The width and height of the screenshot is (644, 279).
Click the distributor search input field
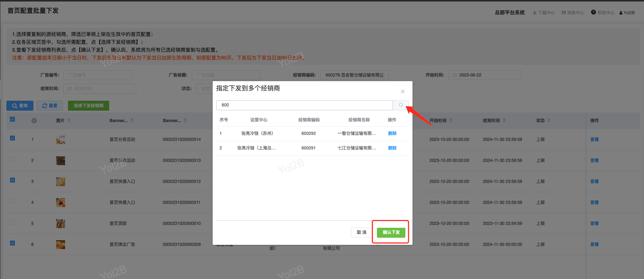point(304,105)
